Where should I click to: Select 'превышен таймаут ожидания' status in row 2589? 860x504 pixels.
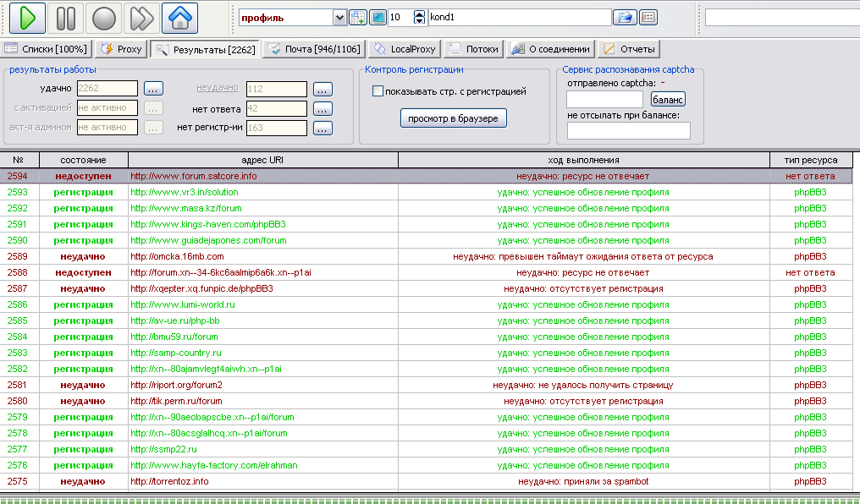click(x=583, y=256)
